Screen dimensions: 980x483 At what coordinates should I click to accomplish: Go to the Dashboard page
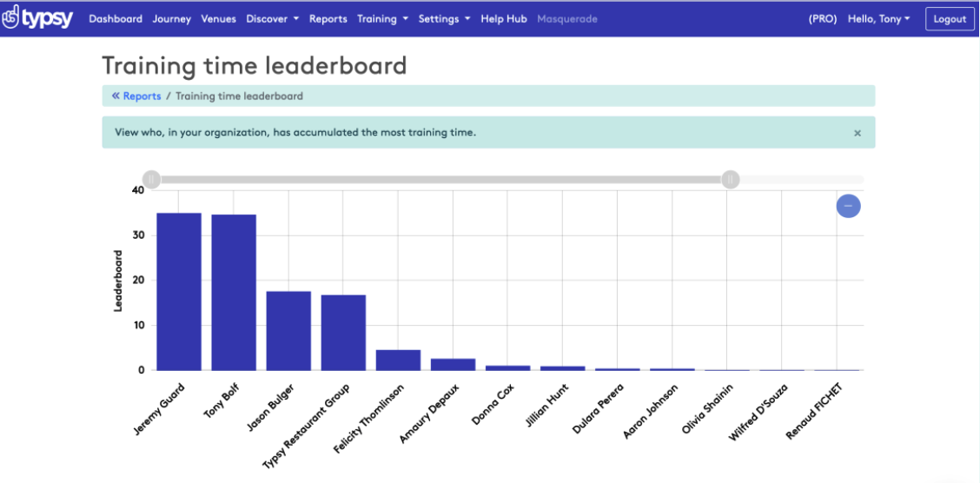coord(116,19)
